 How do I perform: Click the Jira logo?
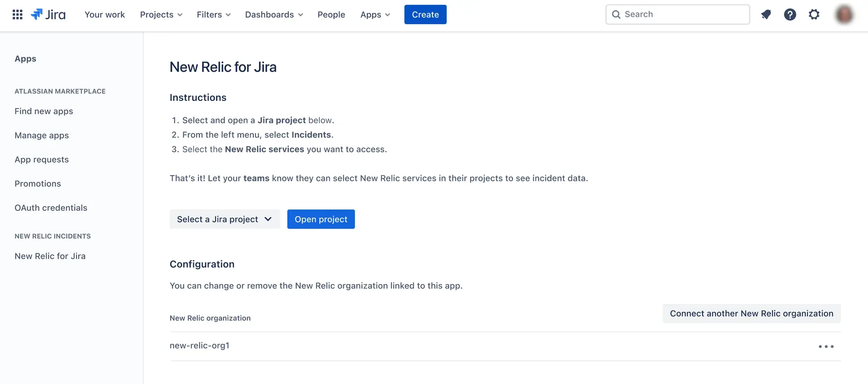[x=48, y=14]
